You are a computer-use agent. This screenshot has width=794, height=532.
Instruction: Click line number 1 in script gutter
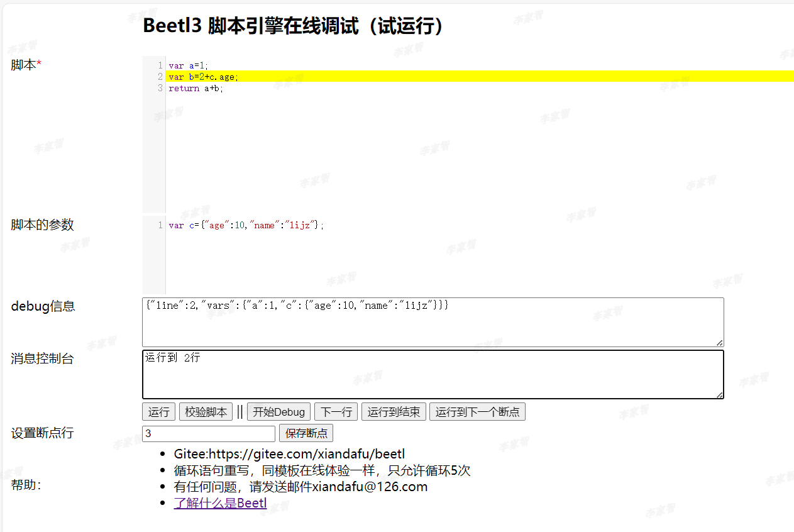point(161,65)
